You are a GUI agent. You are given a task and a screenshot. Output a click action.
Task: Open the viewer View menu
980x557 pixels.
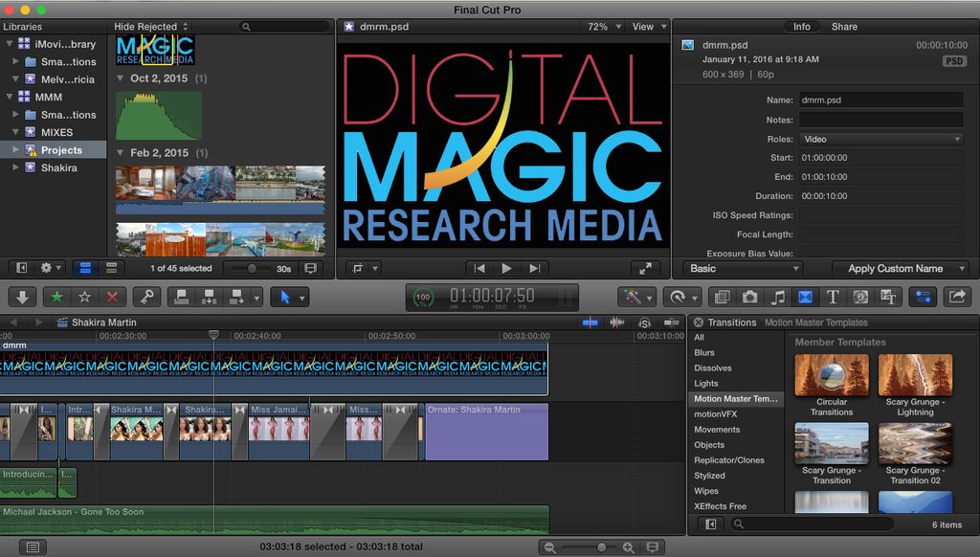coord(649,26)
